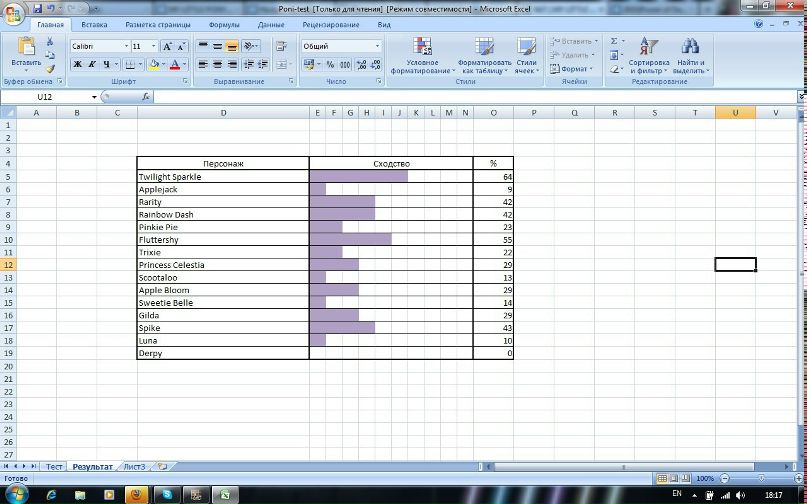The image size is (807, 504).
Task: Click cell D5 Twilight Sparkle
Action: point(223,177)
